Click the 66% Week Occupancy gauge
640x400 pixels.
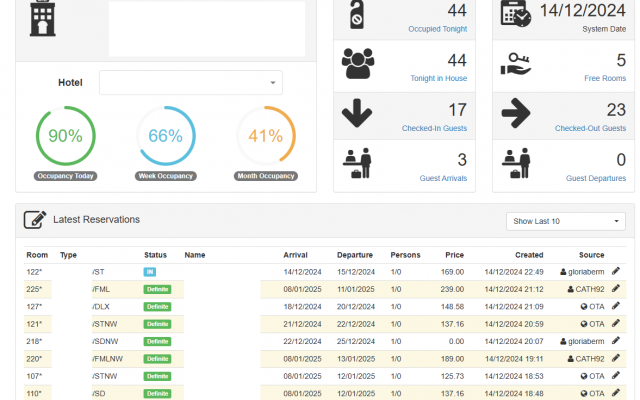point(165,137)
